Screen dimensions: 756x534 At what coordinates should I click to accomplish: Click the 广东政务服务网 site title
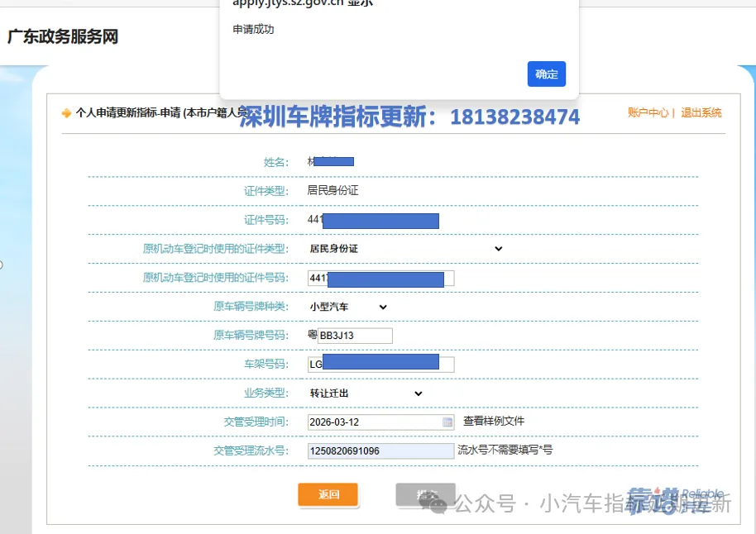point(63,37)
